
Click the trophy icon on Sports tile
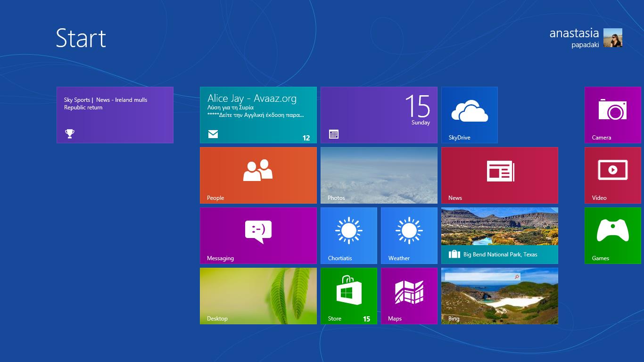[70, 134]
